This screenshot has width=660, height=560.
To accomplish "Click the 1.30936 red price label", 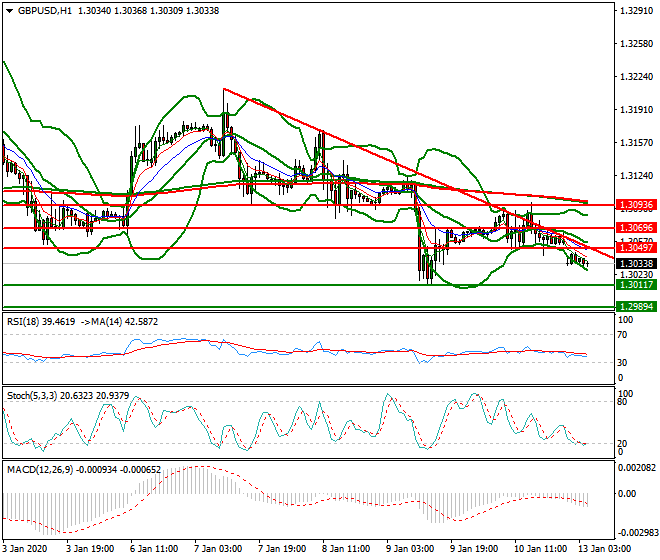I will click(636, 205).
